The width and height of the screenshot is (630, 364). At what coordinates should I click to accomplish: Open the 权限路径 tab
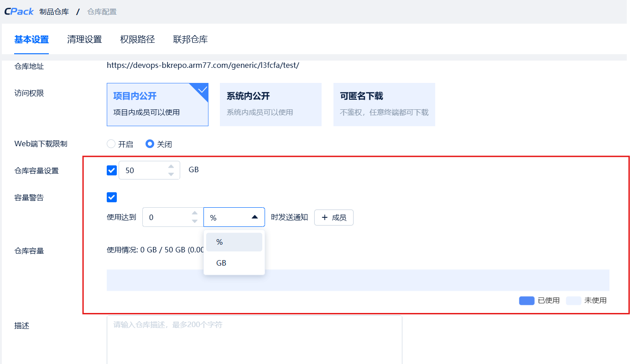click(137, 40)
